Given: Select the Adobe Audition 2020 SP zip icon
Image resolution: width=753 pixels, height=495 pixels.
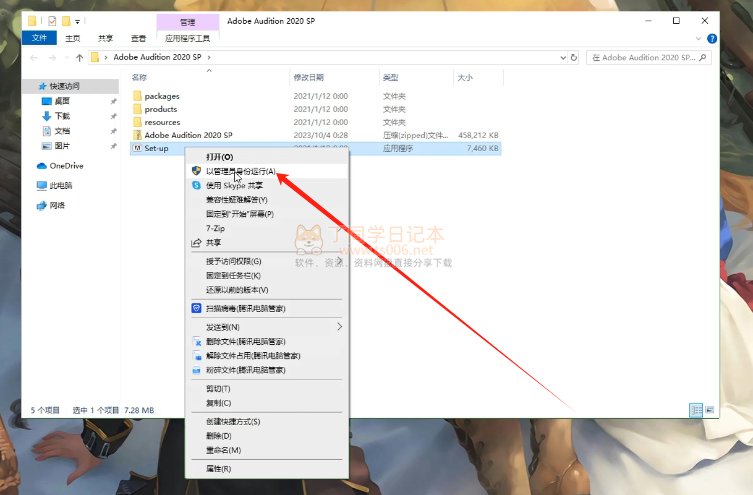Looking at the screenshot, I should tap(137, 135).
